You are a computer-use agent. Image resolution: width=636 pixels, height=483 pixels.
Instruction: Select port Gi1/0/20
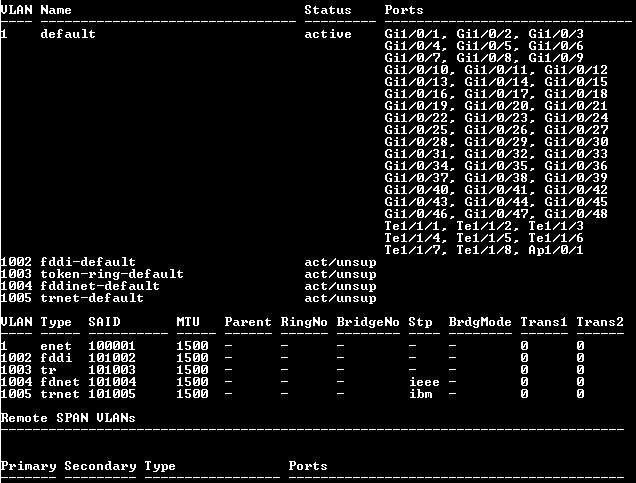tap(496, 106)
